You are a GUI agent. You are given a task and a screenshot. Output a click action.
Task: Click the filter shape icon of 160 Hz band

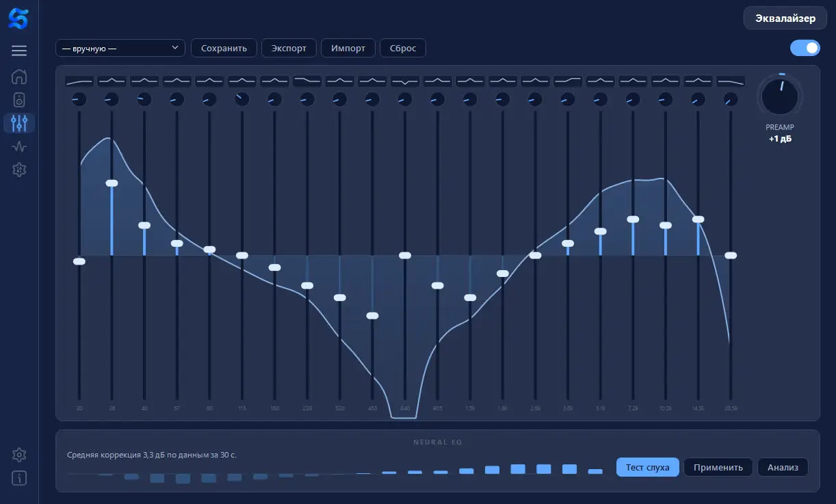coord(274,81)
